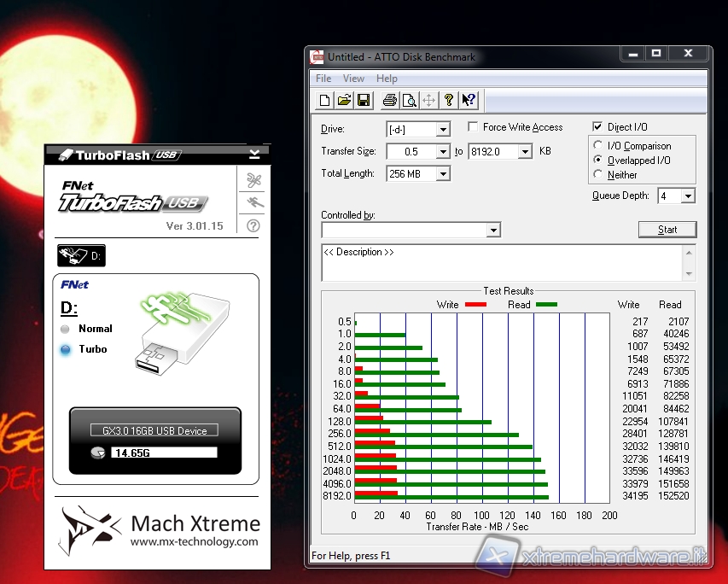Click the yellow question mark About icon
Image resolution: width=728 pixels, height=584 pixels.
point(449,101)
